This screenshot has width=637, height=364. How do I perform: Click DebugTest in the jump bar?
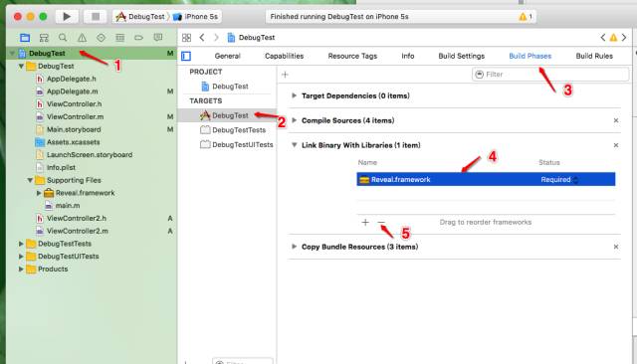[x=251, y=38]
